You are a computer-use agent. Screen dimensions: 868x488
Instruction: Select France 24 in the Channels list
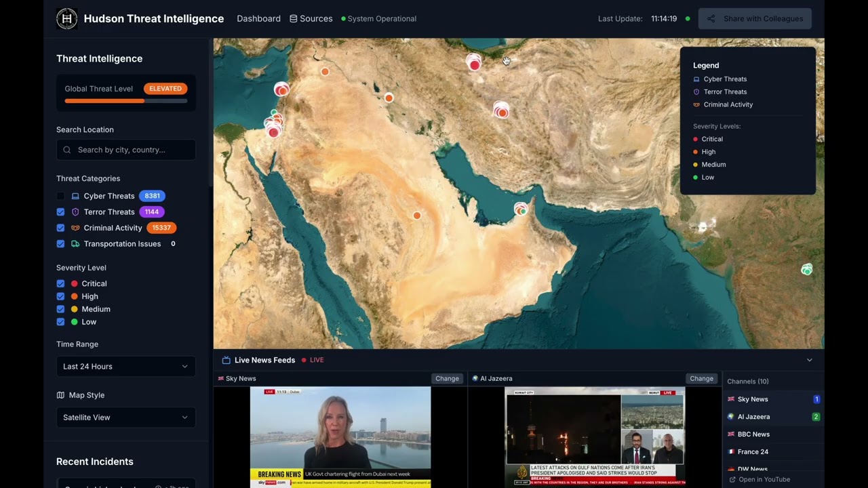[773, 452]
